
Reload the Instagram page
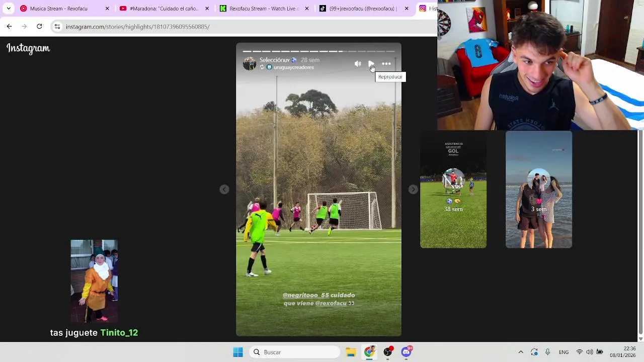[39, 26]
